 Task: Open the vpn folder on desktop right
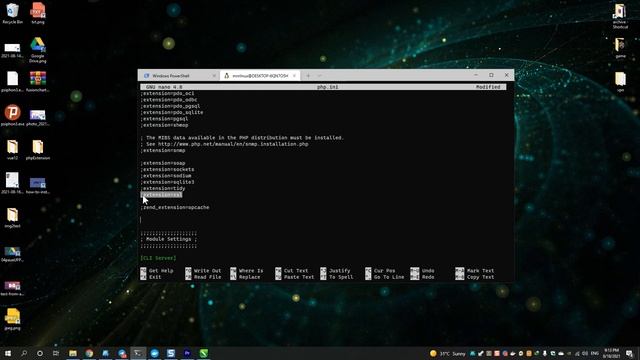pos(620,82)
